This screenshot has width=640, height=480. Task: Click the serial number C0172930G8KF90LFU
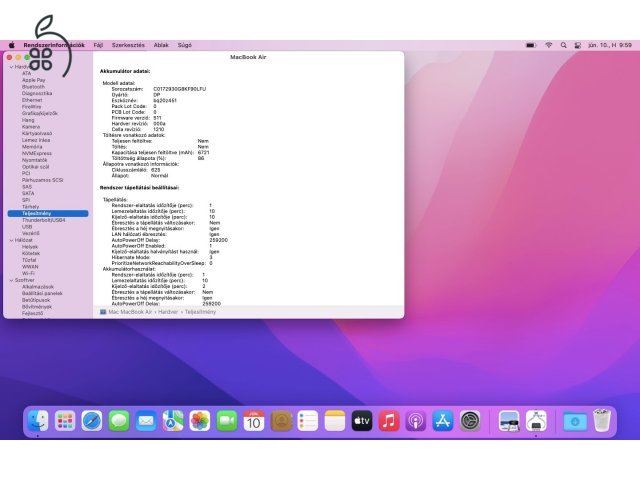(180, 89)
